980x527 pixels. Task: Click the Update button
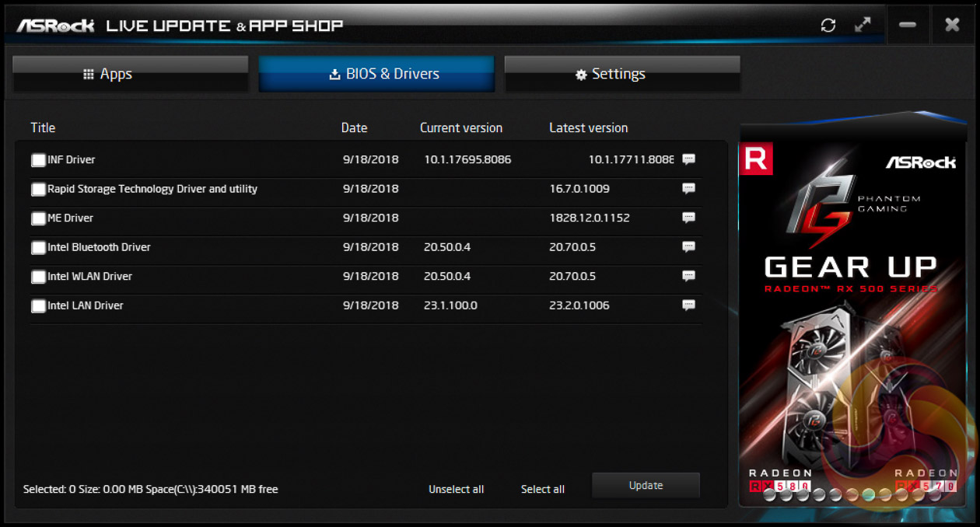tap(646, 485)
